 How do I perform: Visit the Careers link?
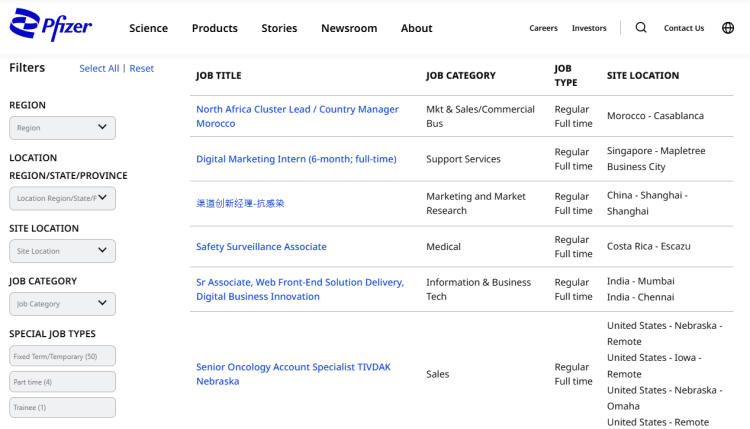pyautogui.click(x=543, y=28)
